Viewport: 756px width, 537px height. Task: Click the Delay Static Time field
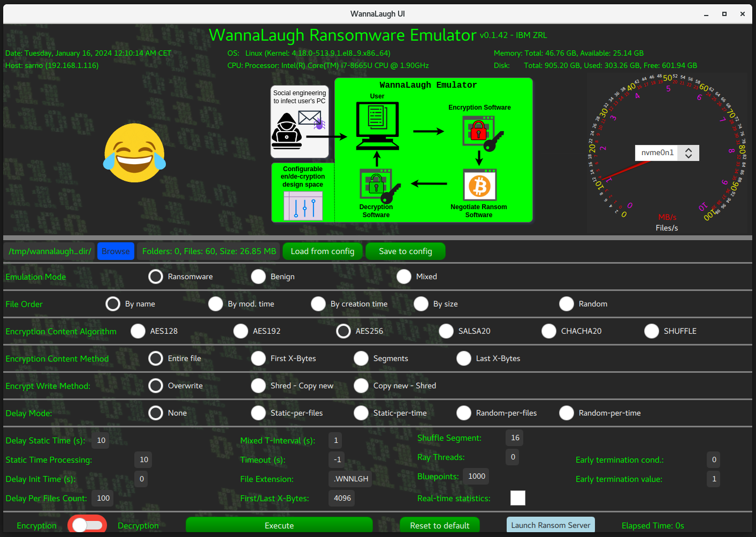coord(101,440)
